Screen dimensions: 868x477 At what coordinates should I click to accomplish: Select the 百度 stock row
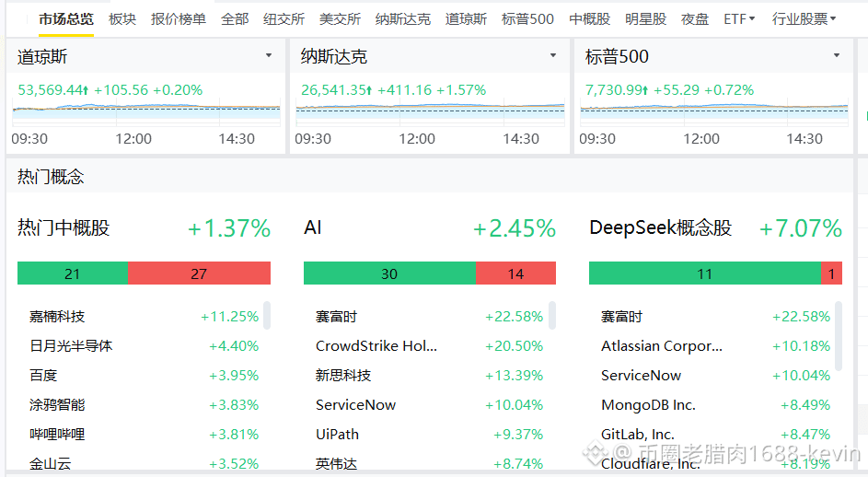coord(144,375)
